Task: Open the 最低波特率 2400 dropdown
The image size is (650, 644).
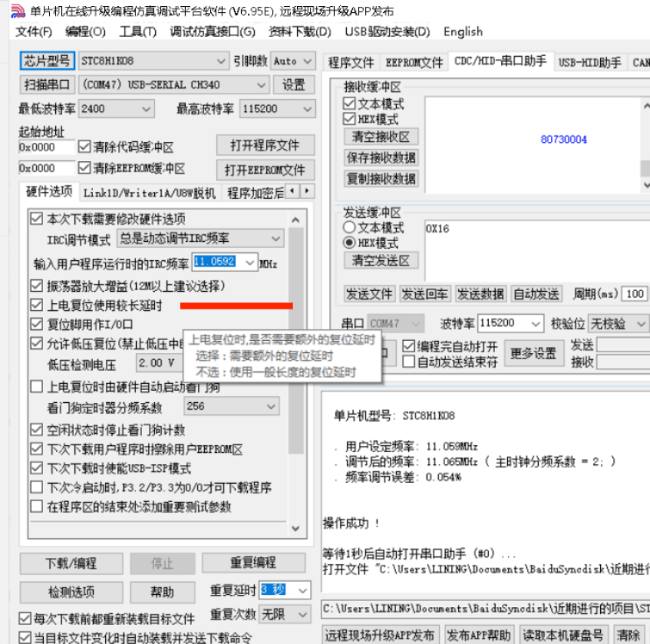Action: (117, 109)
